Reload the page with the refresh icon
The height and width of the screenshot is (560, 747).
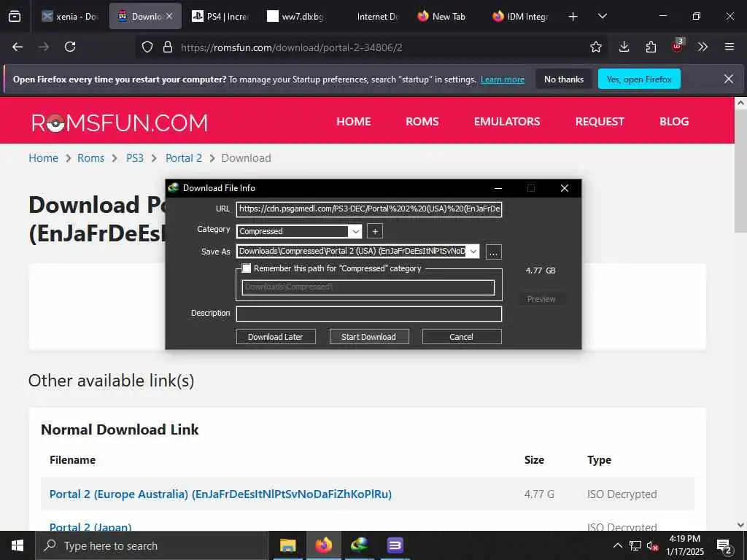70,47
